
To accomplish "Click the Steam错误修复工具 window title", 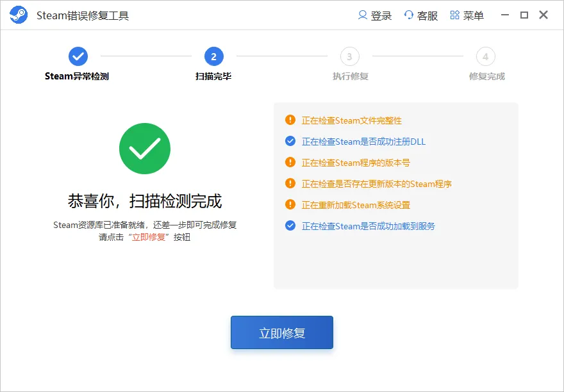I will (83, 15).
